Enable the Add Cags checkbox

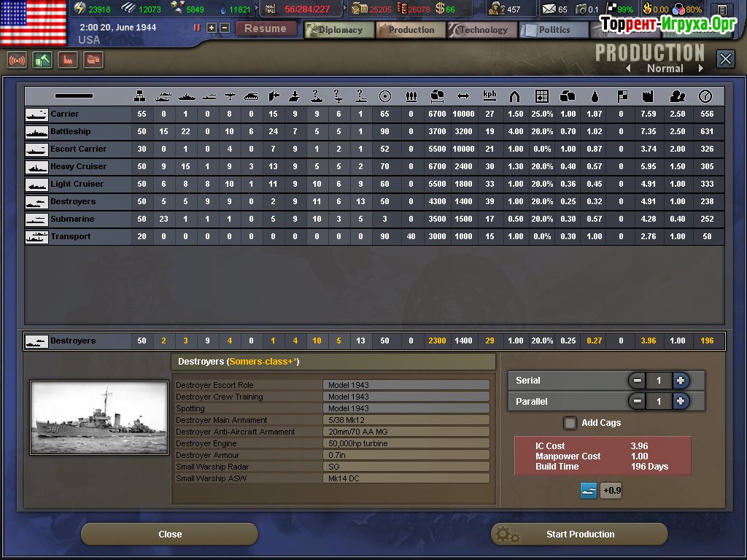tap(570, 423)
